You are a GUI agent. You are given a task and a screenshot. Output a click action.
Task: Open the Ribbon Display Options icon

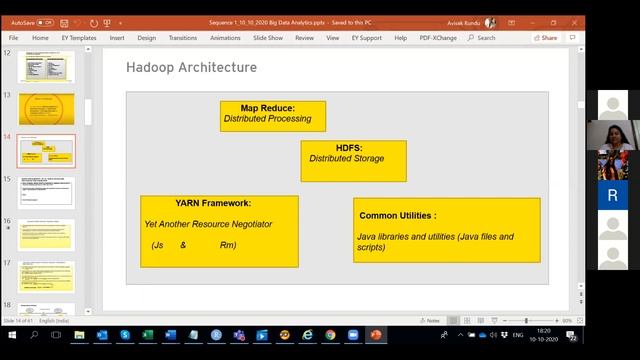tap(511, 23)
